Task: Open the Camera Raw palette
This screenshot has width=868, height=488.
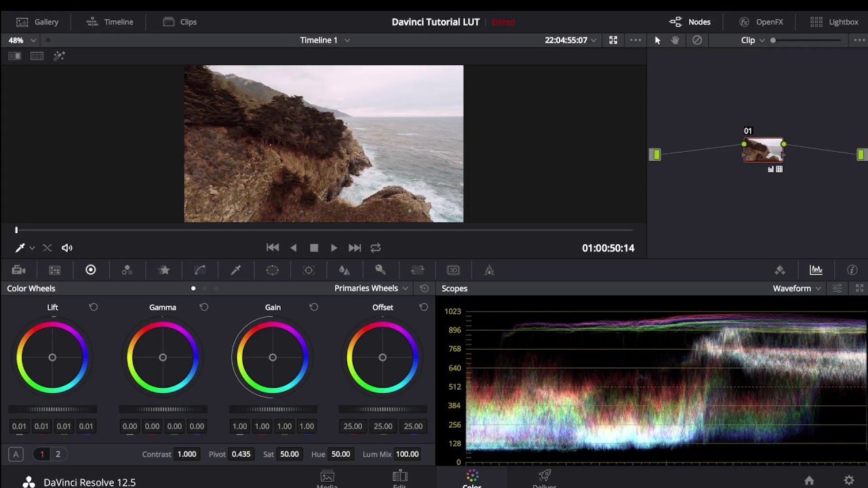Action: 18,270
